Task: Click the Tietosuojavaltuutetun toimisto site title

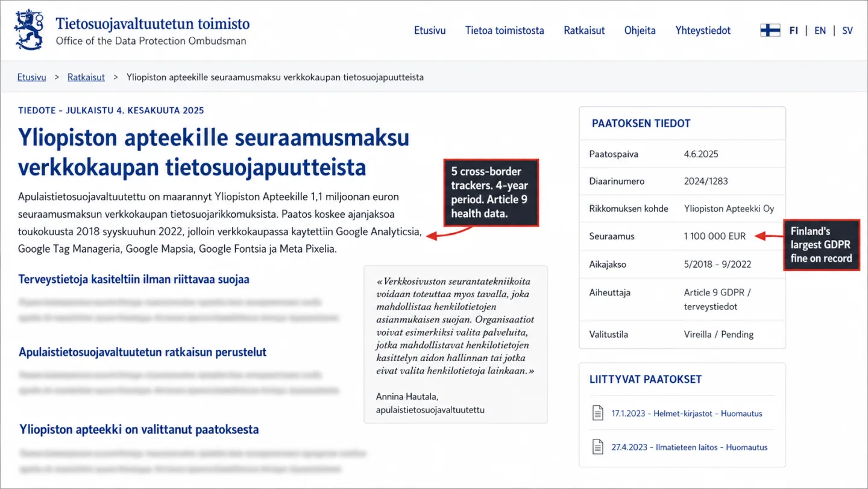Action: click(153, 24)
